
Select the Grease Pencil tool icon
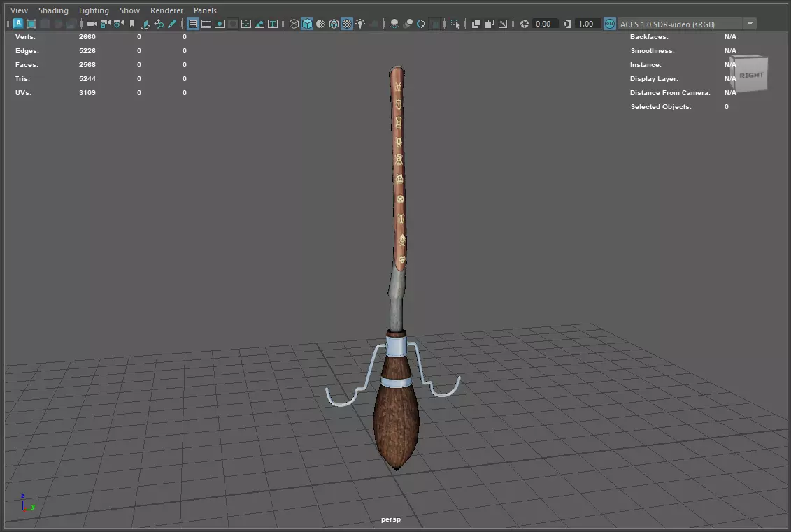click(172, 24)
